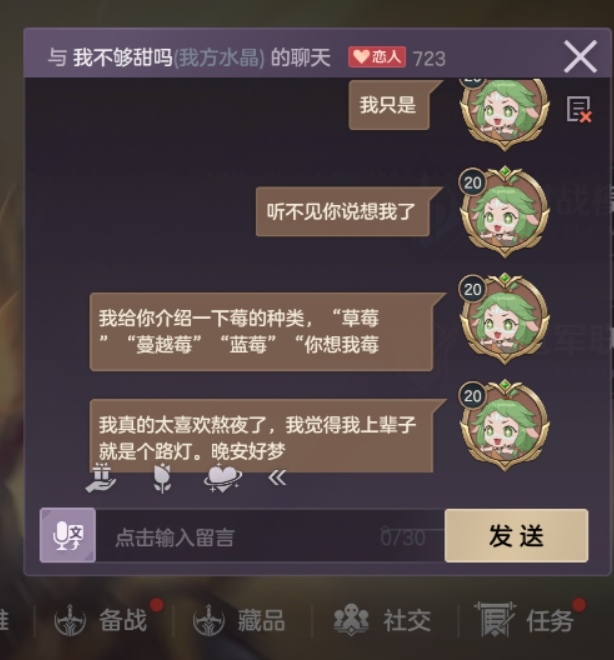Focus the 点击输入留言 message field
This screenshot has height=660, width=614.
270,536
